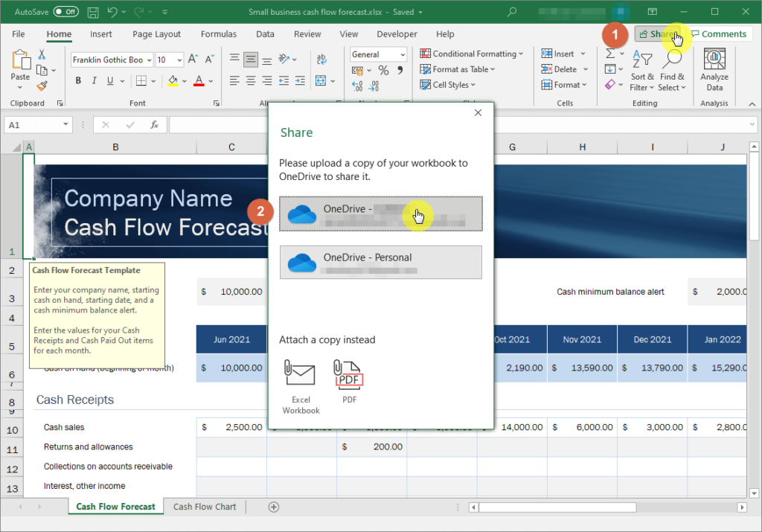The image size is (762, 532).
Task: Close the Share dialog
Action: pyautogui.click(x=478, y=112)
